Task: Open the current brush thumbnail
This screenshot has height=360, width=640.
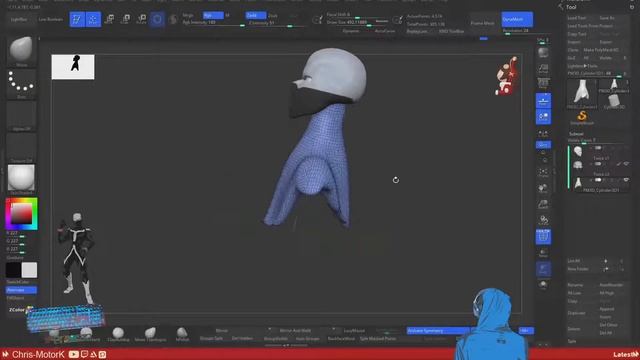Action: 21,50
